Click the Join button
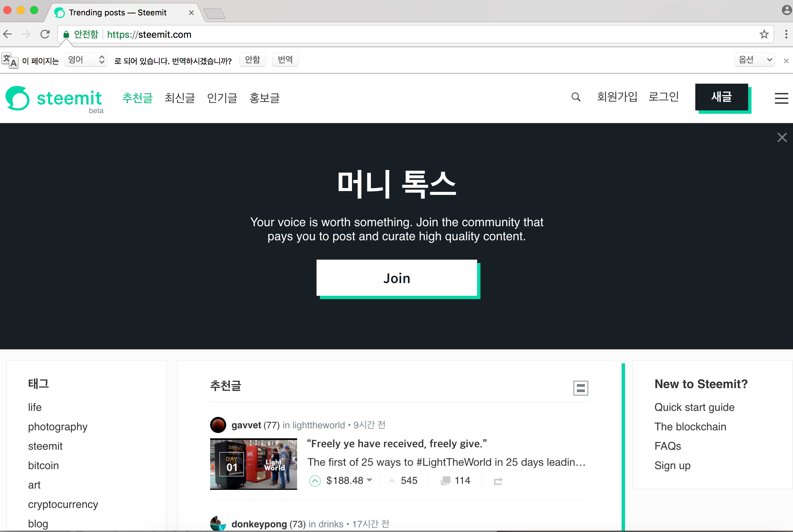This screenshot has height=532, width=793. 396,278
